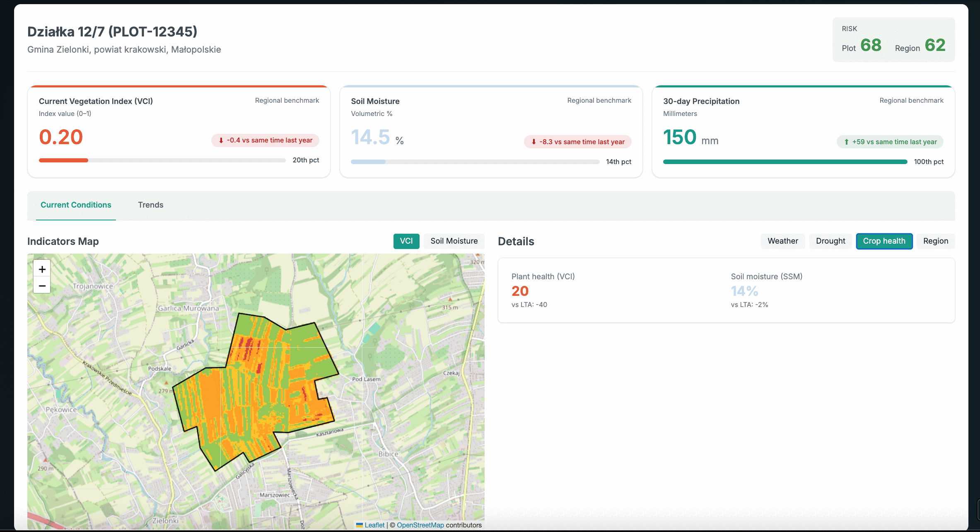Open the Leaflet attribution link
980x532 pixels.
point(374,525)
